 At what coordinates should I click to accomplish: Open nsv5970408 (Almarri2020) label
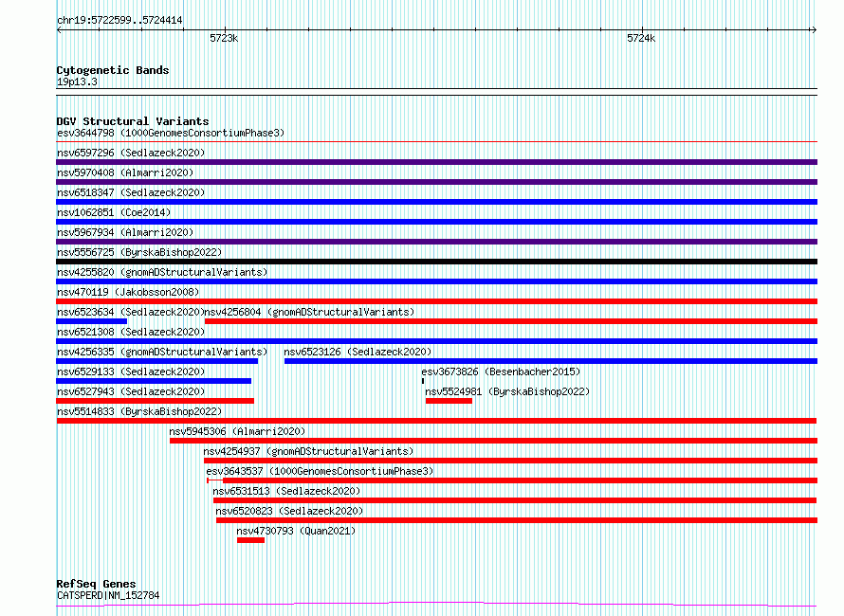[x=125, y=172]
